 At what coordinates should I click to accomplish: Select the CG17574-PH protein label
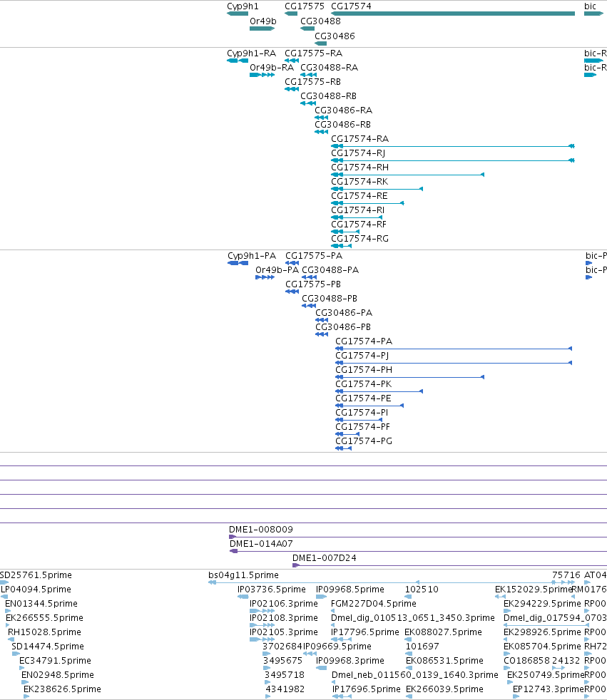click(364, 370)
